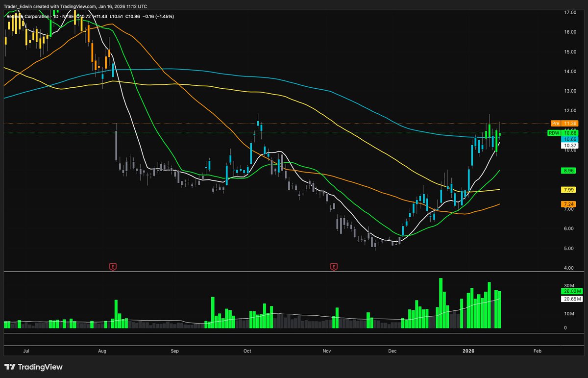The width and height of the screenshot is (588, 378).
Task: Click the Oct label on time axis
Action: pos(247,351)
